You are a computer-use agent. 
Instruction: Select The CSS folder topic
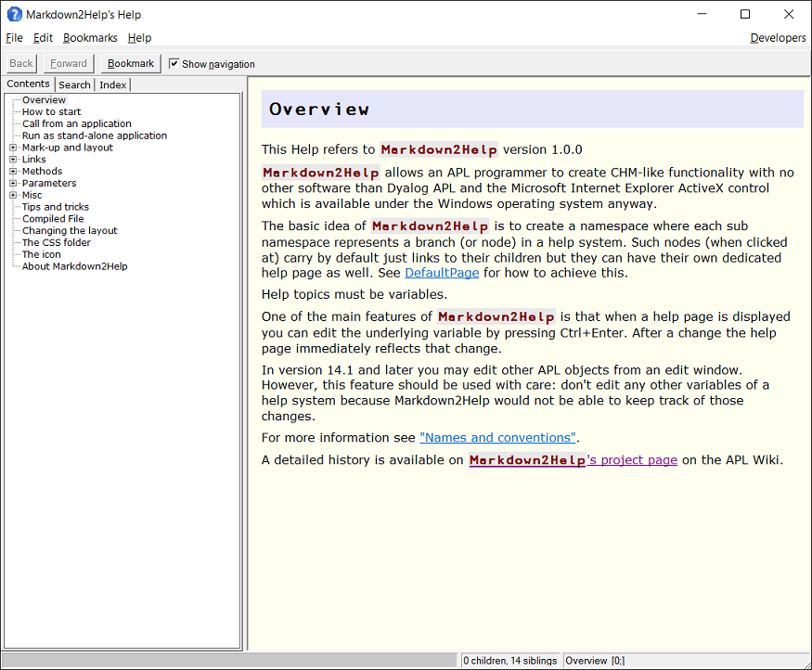57,243
